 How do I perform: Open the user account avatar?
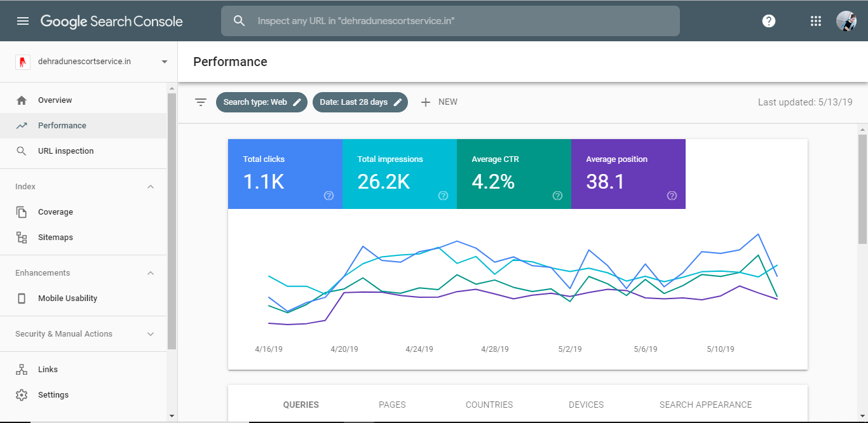tap(846, 21)
